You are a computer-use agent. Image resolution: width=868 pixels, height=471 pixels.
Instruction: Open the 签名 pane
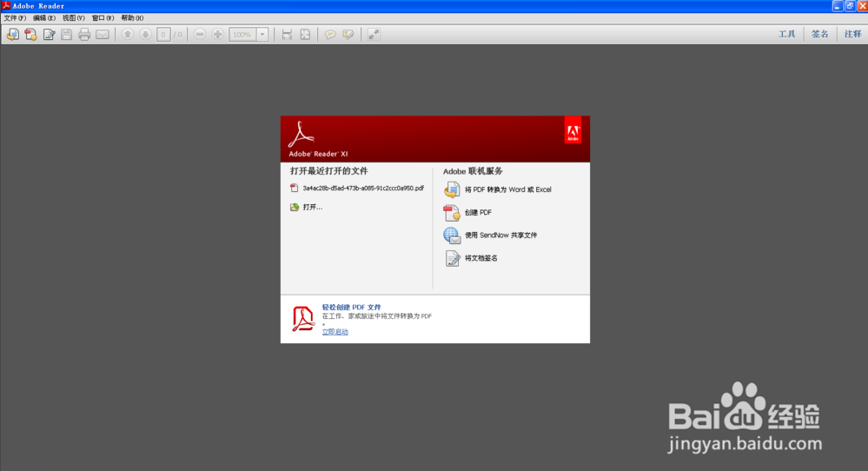[x=820, y=34]
